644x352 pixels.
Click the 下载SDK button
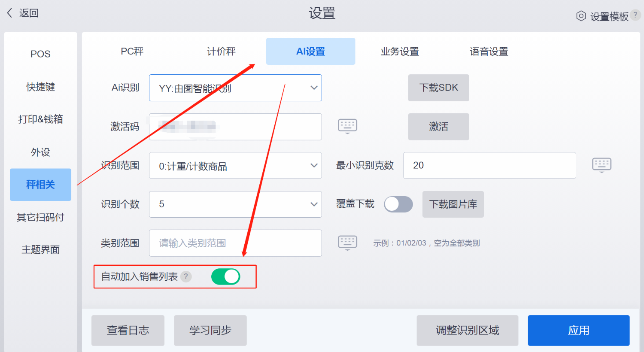(x=438, y=88)
